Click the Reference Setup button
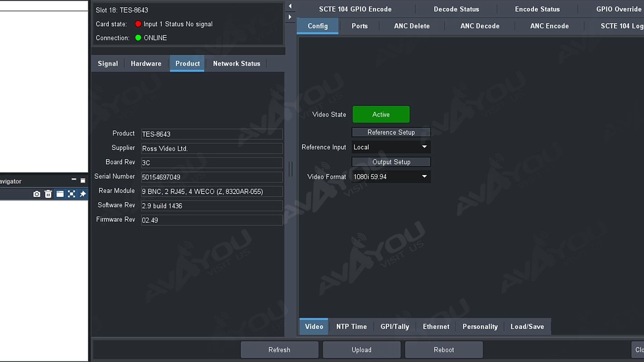This screenshot has height=362, width=644. point(391,132)
